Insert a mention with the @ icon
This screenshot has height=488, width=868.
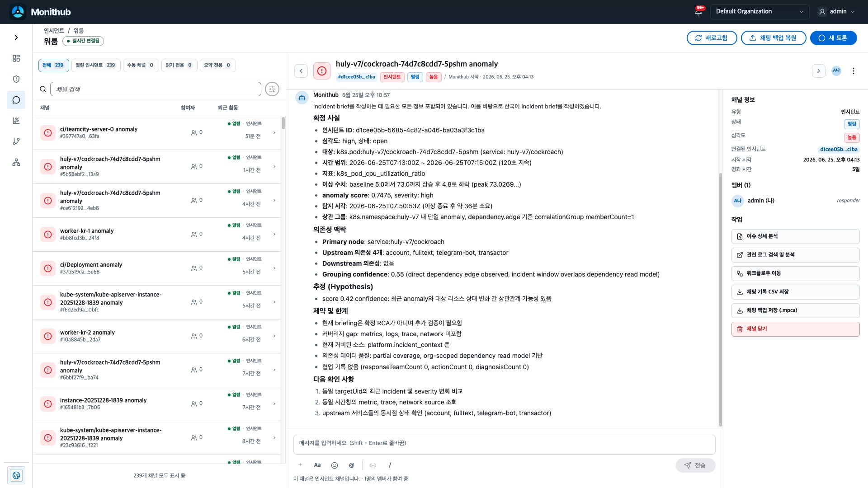click(x=352, y=465)
